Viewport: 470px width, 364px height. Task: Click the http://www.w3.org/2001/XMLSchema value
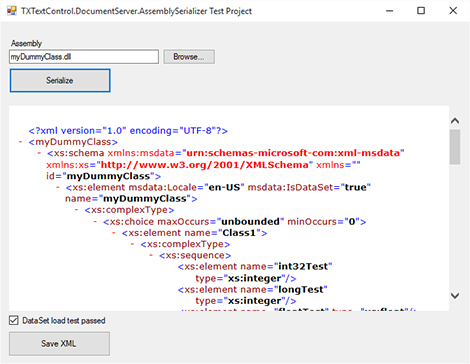coord(205,165)
